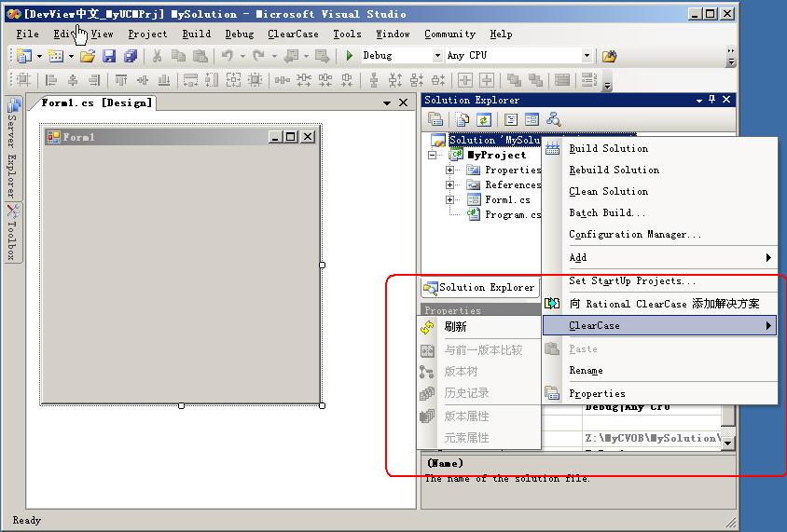Image resolution: width=787 pixels, height=532 pixels.
Task: Open Solution Explorer window position dropdown
Action: point(698,101)
